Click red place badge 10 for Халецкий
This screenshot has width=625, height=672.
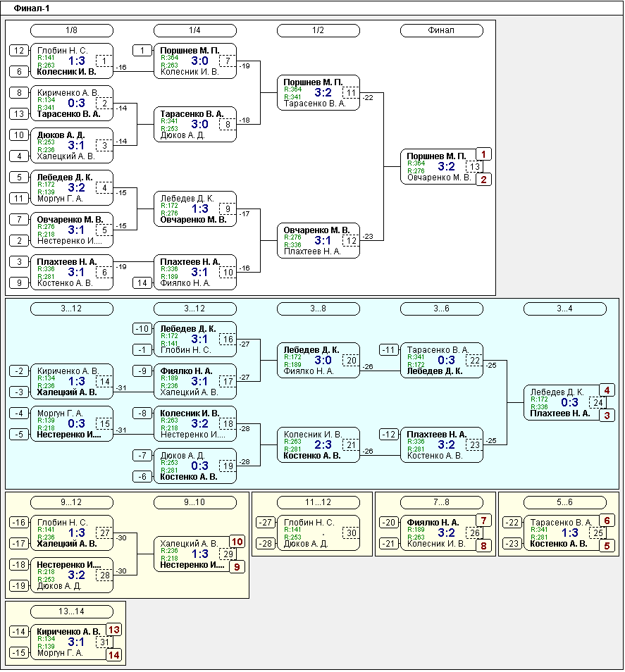237,542
